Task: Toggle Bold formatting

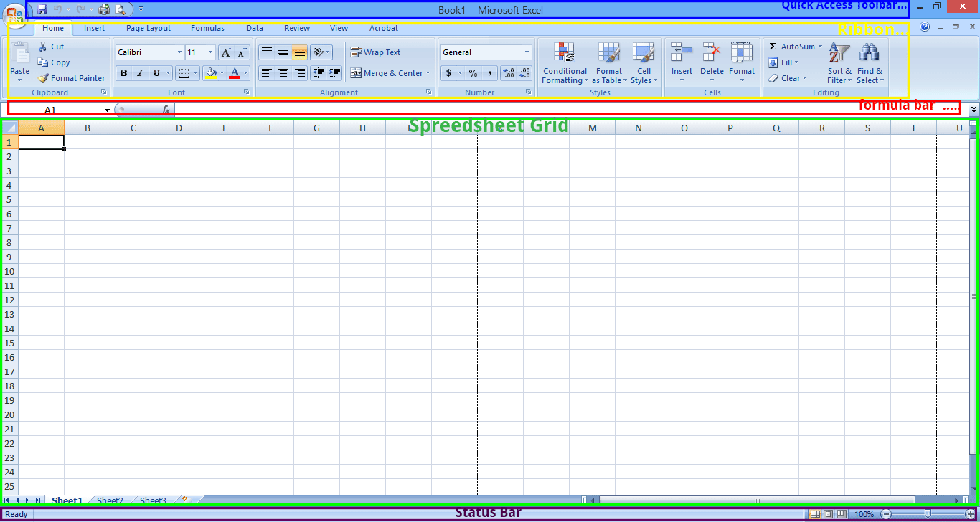Action: 123,73
